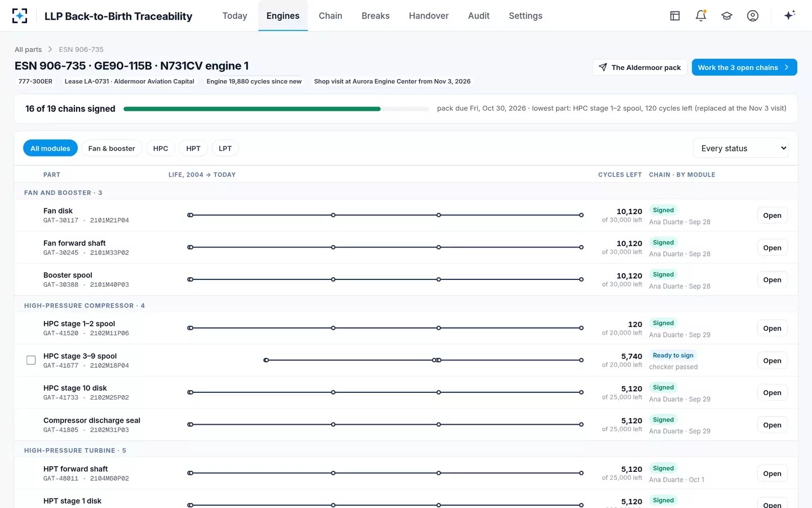Filter by Fan & booster module
This screenshot has width=812, height=508.
point(112,148)
